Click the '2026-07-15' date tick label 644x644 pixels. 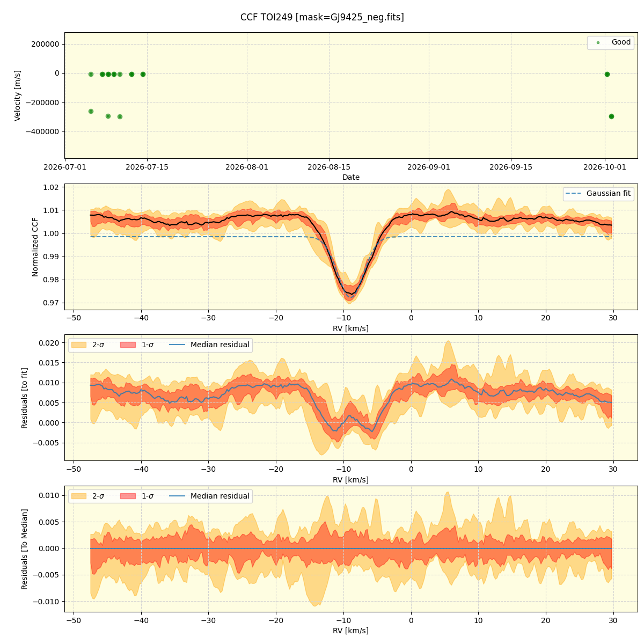point(147,167)
